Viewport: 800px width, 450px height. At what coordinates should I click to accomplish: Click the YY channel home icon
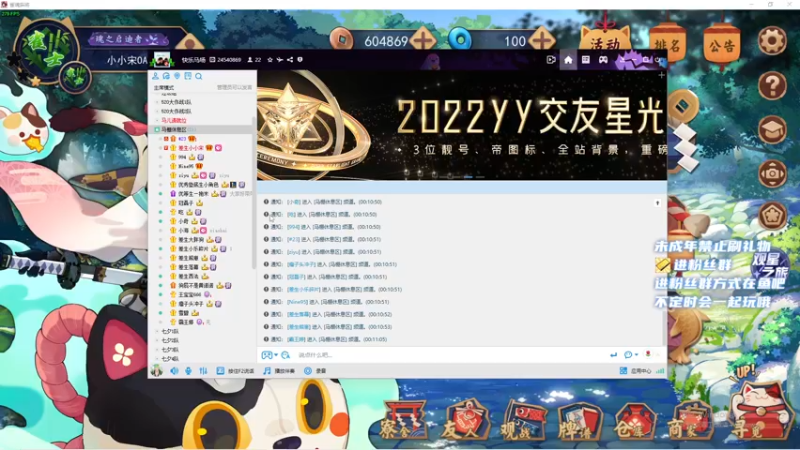point(568,60)
